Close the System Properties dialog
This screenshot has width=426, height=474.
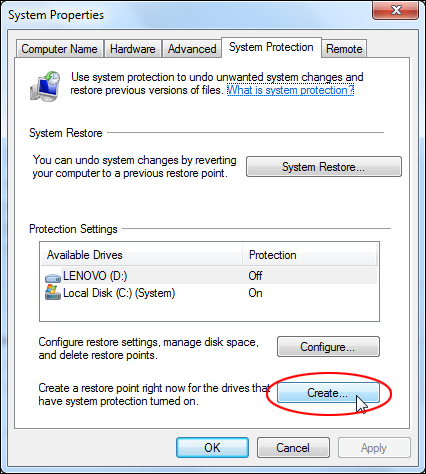pyautogui.click(x=395, y=10)
